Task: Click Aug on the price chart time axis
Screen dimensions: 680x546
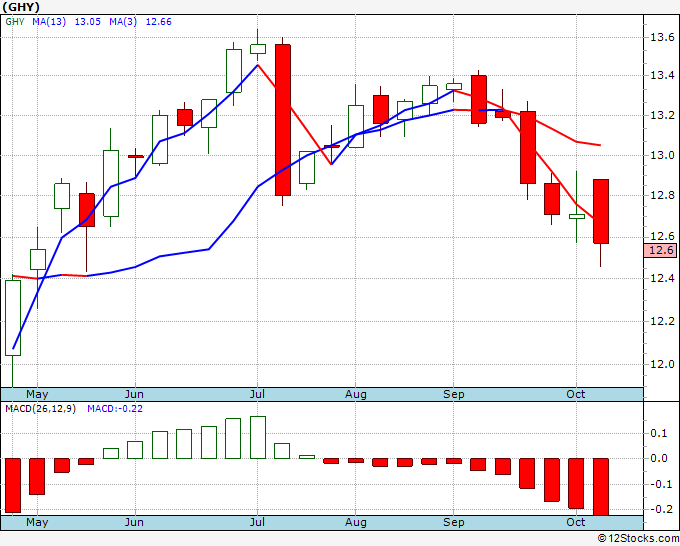Action: click(x=356, y=394)
